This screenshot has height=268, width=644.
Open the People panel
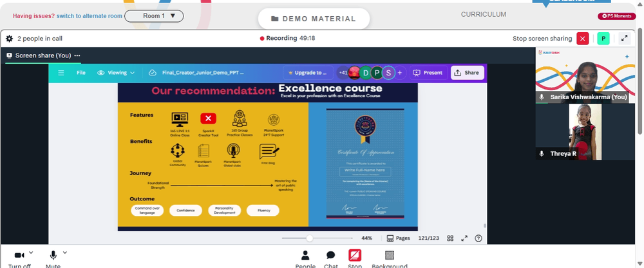305,260
